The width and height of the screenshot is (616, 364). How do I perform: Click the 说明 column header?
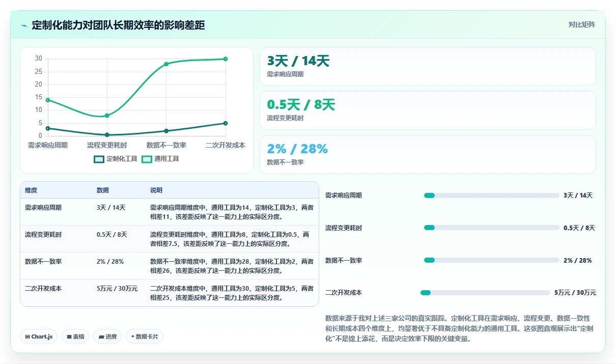(x=156, y=190)
